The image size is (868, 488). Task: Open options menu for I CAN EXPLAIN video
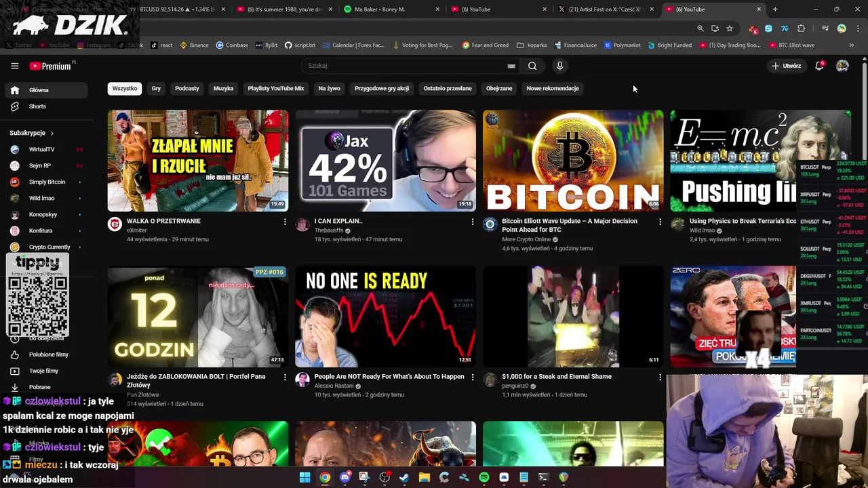click(x=473, y=222)
